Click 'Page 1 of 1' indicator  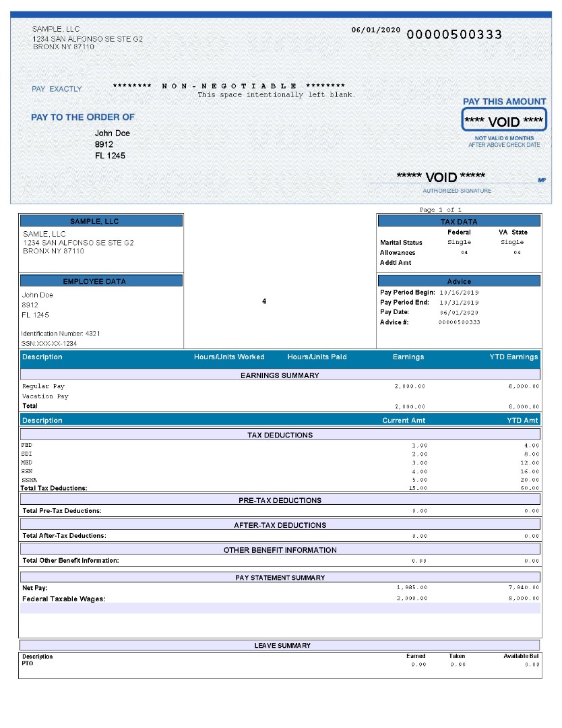pos(441,210)
